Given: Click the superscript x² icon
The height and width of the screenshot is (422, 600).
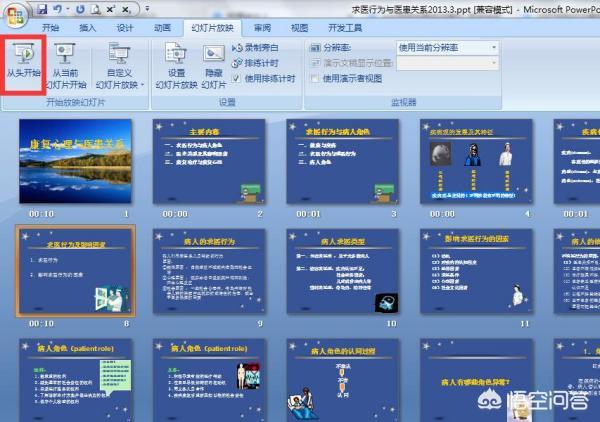Looking at the screenshot, I should click(x=111, y=9).
